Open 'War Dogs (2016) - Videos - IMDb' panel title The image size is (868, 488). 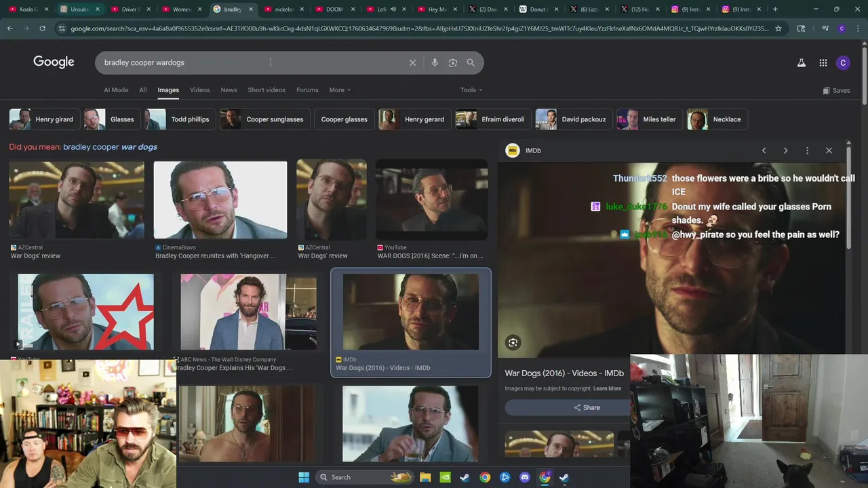tap(564, 373)
